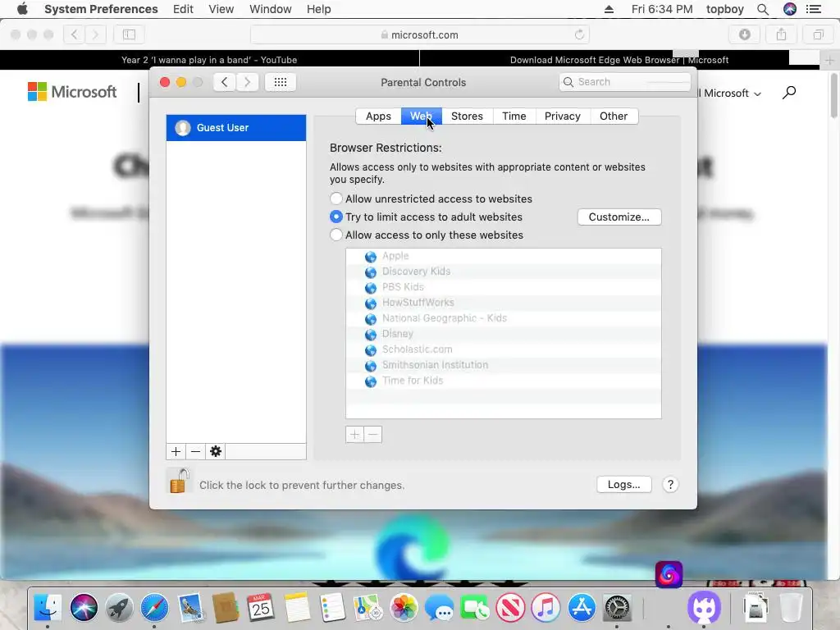Toggle Safari sidebar button
Viewport: 840px width, 630px height.
point(129,34)
